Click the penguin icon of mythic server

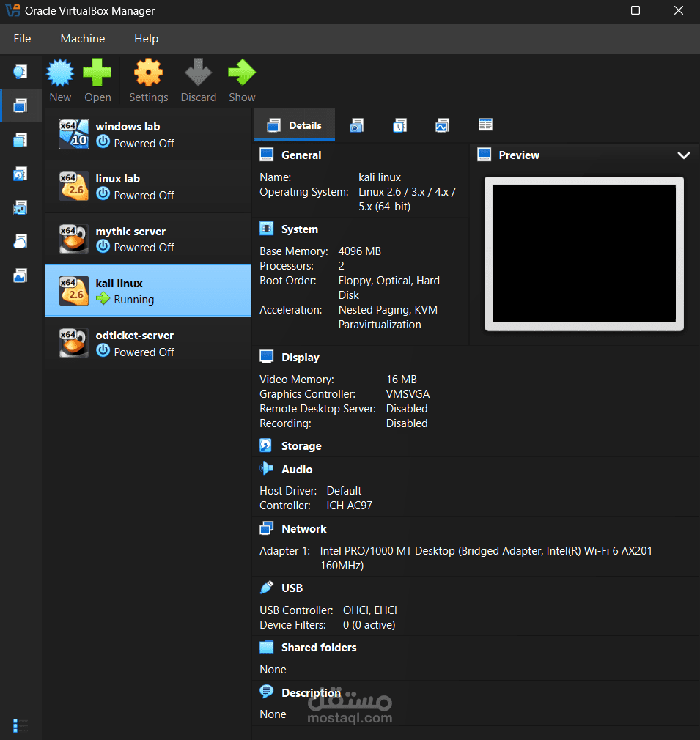click(74, 239)
